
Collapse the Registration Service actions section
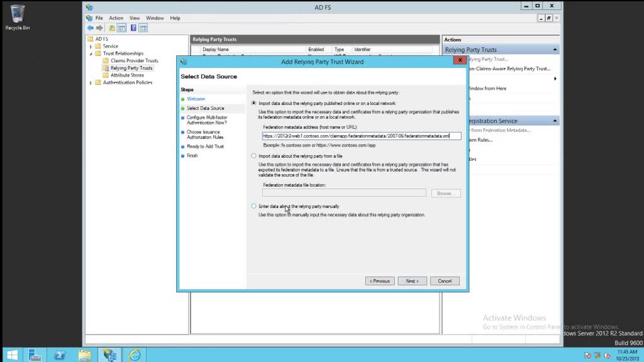click(x=555, y=121)
